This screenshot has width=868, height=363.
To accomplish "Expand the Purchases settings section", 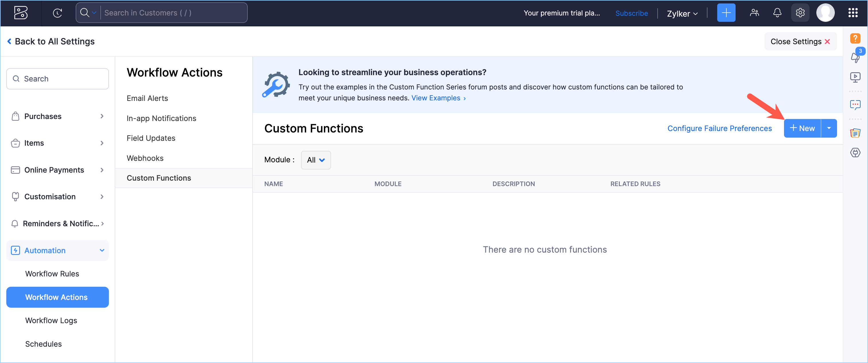I will click(x=57, y=116).
